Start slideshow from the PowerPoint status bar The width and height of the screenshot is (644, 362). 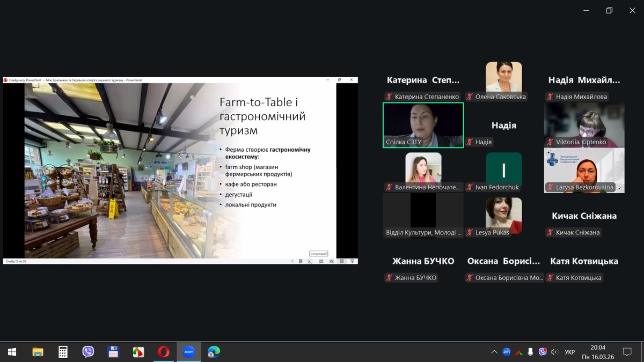[x=352, y=261]
